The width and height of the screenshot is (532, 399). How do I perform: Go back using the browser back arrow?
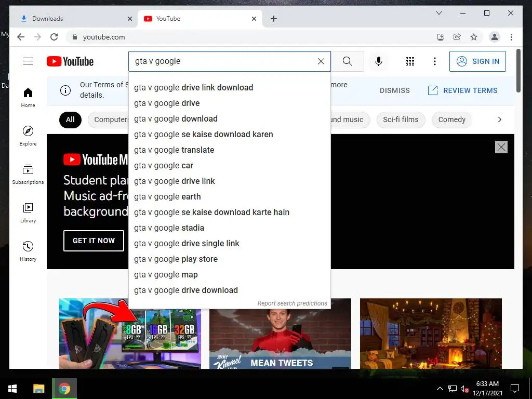coord(21,37)
